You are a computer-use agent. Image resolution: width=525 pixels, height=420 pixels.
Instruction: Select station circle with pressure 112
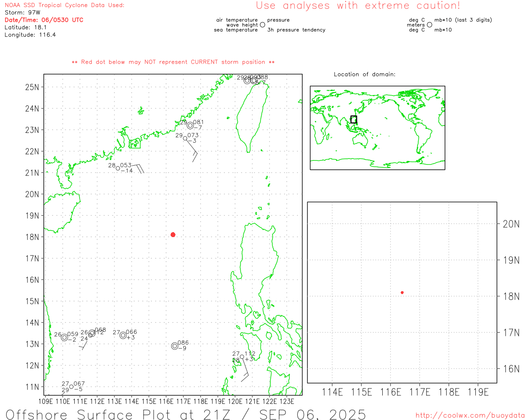242,357
